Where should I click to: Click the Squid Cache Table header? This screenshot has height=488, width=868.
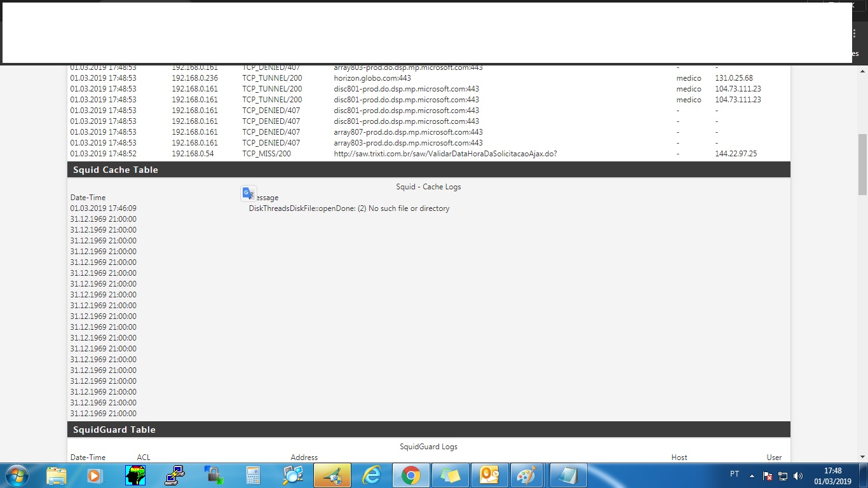[115, 170]
